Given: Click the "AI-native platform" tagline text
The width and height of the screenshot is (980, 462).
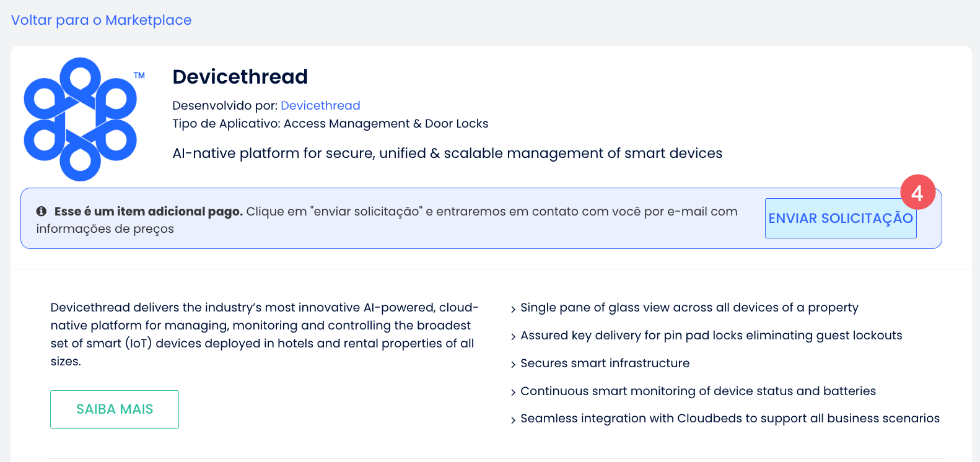Looking at the screenshot, I should coord(447,153).
